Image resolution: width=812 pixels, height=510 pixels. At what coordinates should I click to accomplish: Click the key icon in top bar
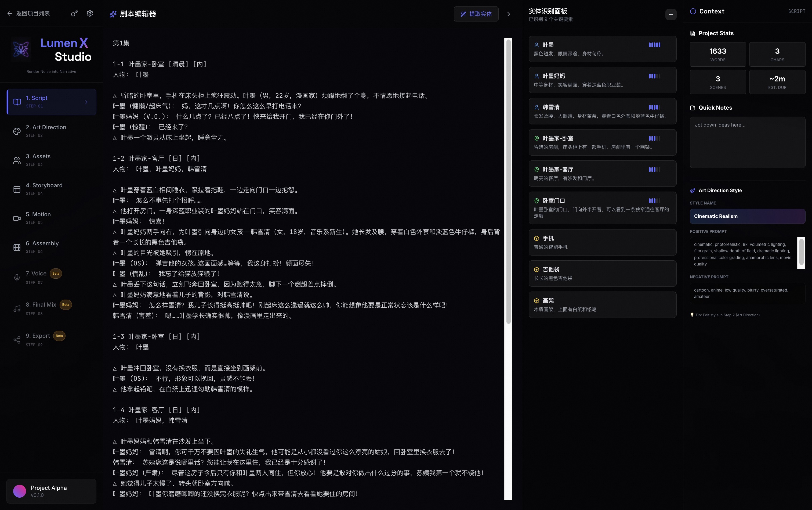74,13
